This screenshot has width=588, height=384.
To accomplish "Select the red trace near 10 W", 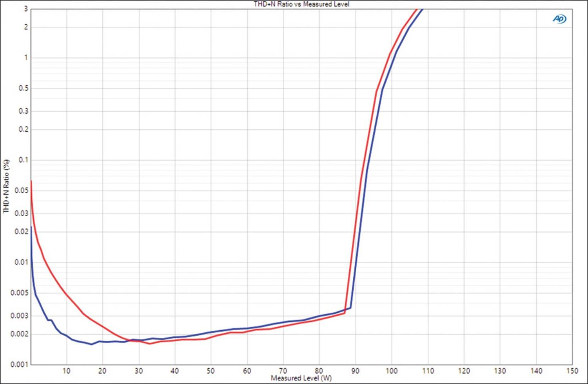I will (x=67, y=295).
